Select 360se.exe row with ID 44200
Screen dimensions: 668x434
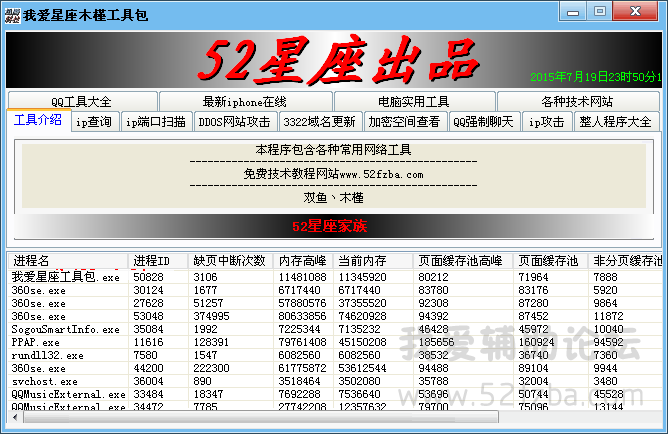336,368
